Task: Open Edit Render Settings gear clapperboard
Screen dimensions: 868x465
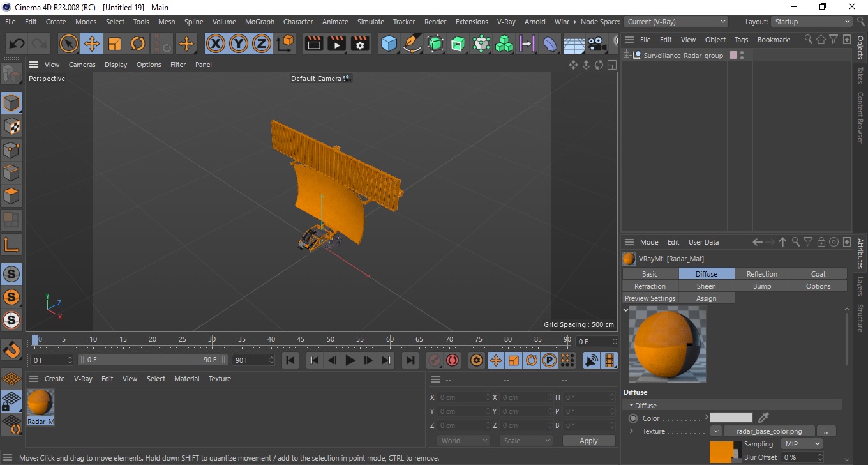Action: 361,44
